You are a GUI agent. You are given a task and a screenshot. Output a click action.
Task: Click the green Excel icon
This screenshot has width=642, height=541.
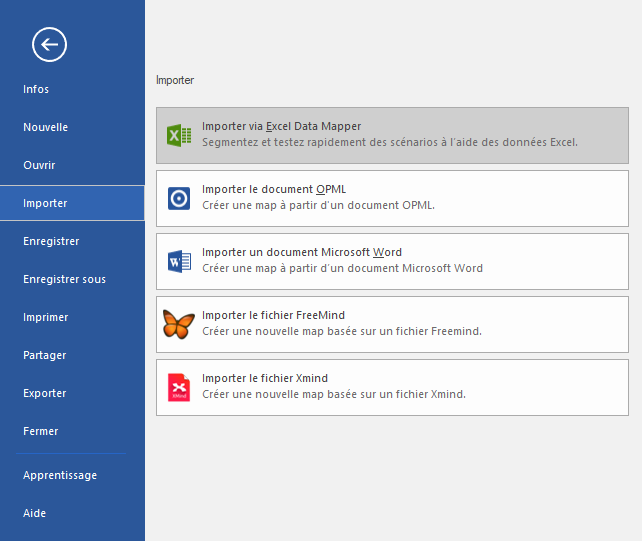[179, 136]
